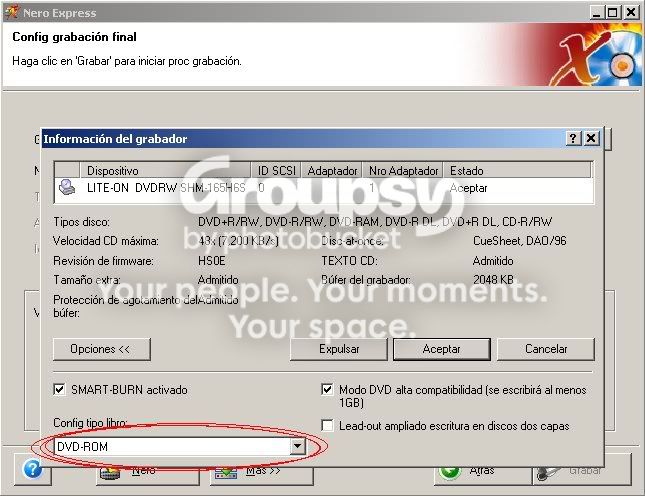Maximize the Nero Express window
The width and height of the screenshot is (645, 496).
[x=613, y=12]
